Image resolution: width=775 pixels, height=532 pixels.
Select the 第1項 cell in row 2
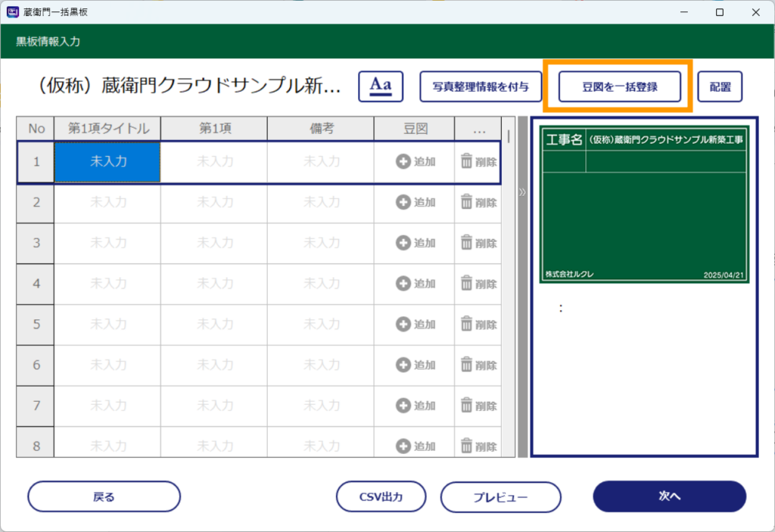pyautogui.click(x=214, y=202)
